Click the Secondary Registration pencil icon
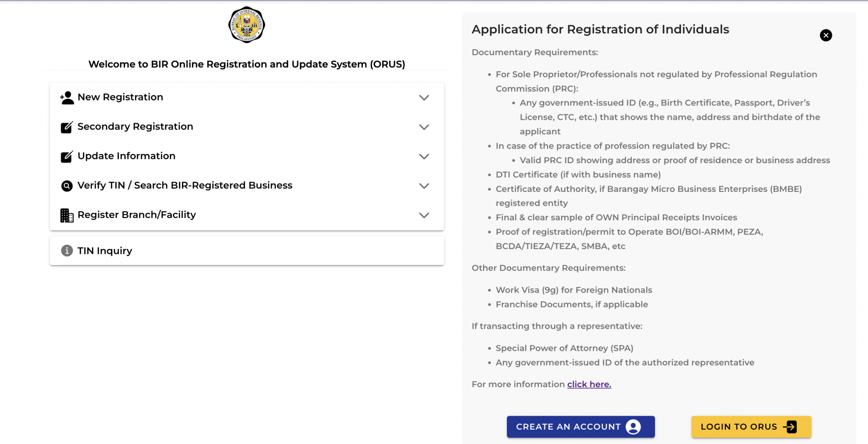This screenshot has height=444, width=868. point(66,126)
